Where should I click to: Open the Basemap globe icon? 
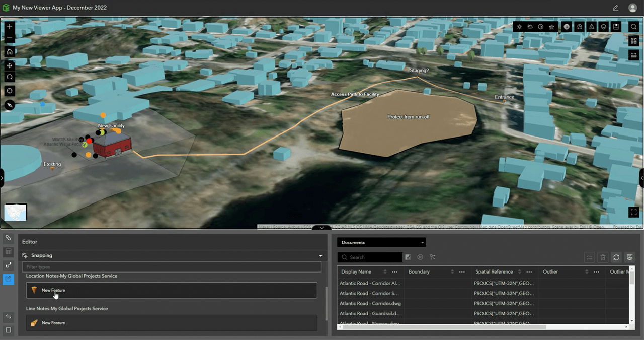pyautogui.click(x=567, y=27)
